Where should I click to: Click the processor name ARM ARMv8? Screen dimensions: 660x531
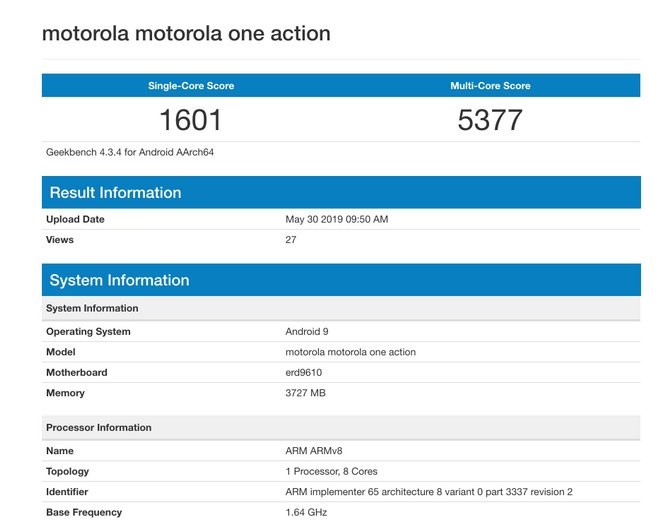click(315, 451)
